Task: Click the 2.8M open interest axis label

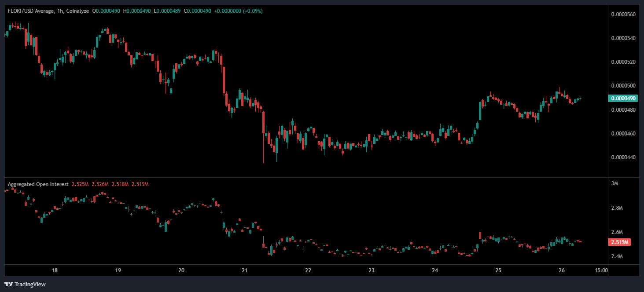Action: [617, 208]
